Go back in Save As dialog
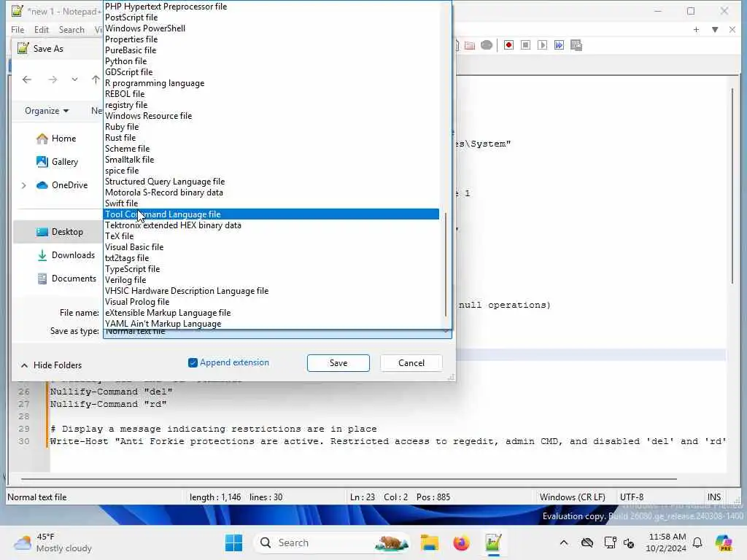This screenshot has width=747, height=560. point(27,79)
